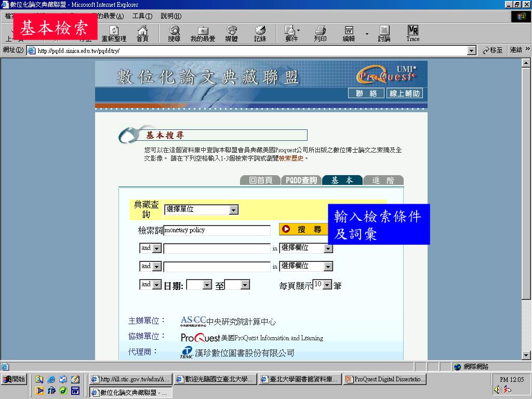Image resolution: width=532 pixels, height=399 pixels.
Task: Launch the media player icon in quick launch
Action: click(39, 391)
